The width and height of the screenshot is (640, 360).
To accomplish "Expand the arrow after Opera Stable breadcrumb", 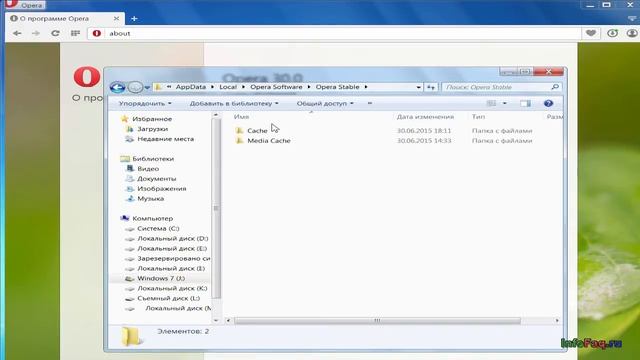I will 366,87.
